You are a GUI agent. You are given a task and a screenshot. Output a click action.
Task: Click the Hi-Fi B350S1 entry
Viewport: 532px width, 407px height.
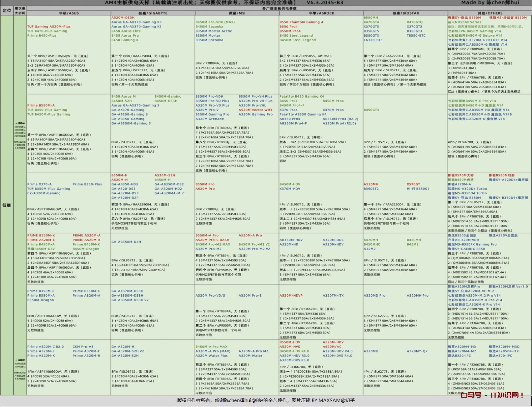(418, 189)
